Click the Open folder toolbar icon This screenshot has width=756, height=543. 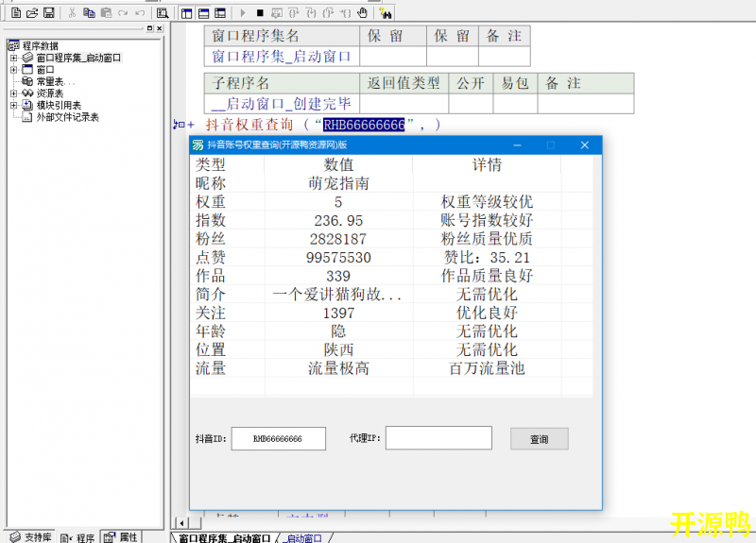[32, 13]
